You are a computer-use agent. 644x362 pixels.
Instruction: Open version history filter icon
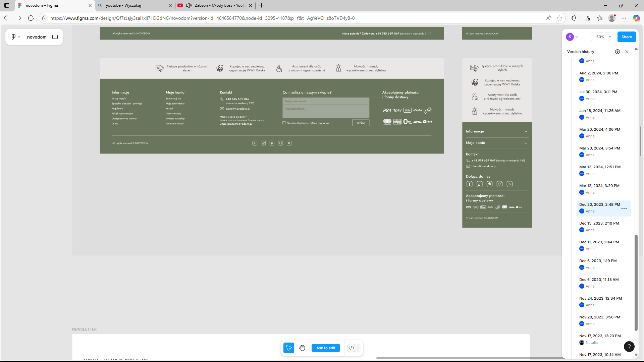coord(617,52)
